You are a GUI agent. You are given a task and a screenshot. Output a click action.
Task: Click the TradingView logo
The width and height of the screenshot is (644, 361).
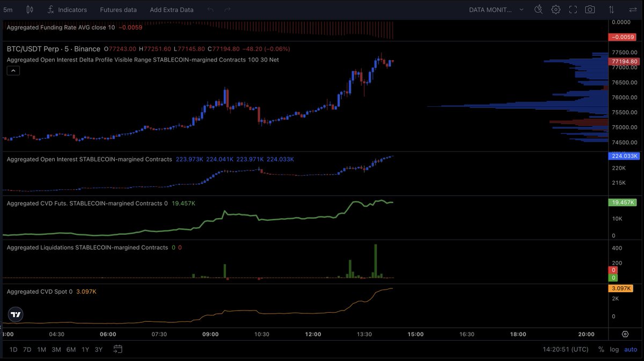[x=16, y=315]
